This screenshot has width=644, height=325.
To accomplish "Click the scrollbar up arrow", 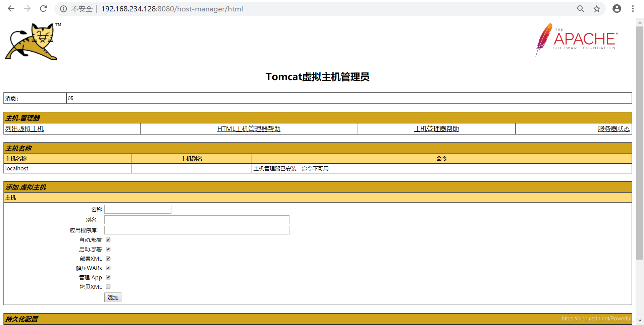I will [x=640, y=22].
